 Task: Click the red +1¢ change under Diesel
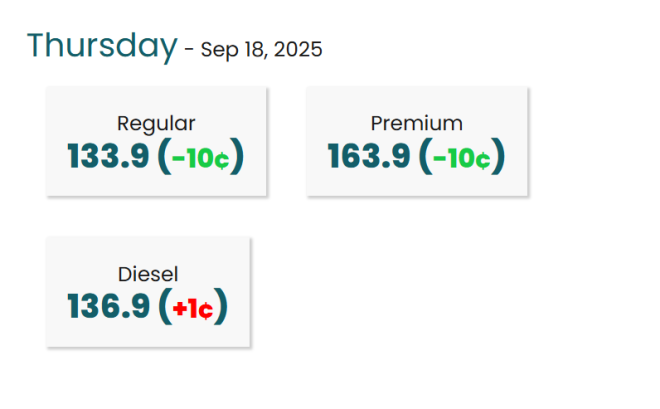coord(192,308)
